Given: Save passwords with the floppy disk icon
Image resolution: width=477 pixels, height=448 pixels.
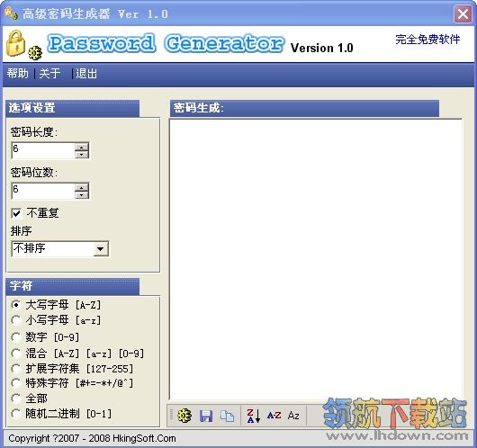Looking at the screenshot, I should click(206, 416).
